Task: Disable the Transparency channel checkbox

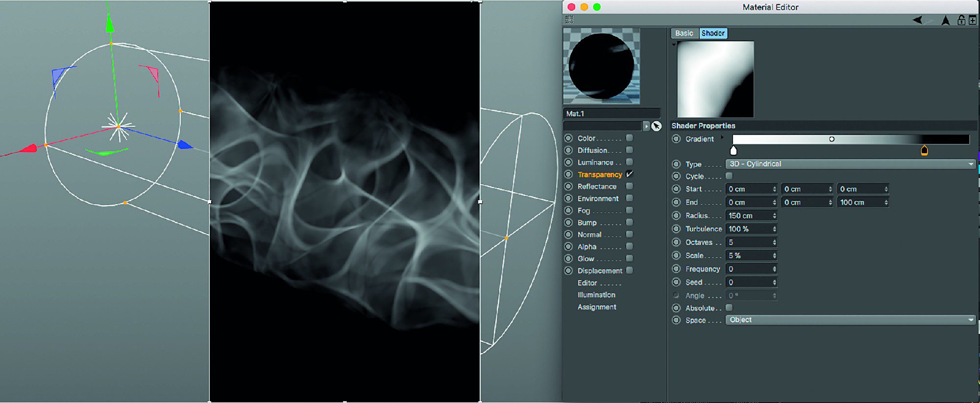Action: tap(630, 174)
